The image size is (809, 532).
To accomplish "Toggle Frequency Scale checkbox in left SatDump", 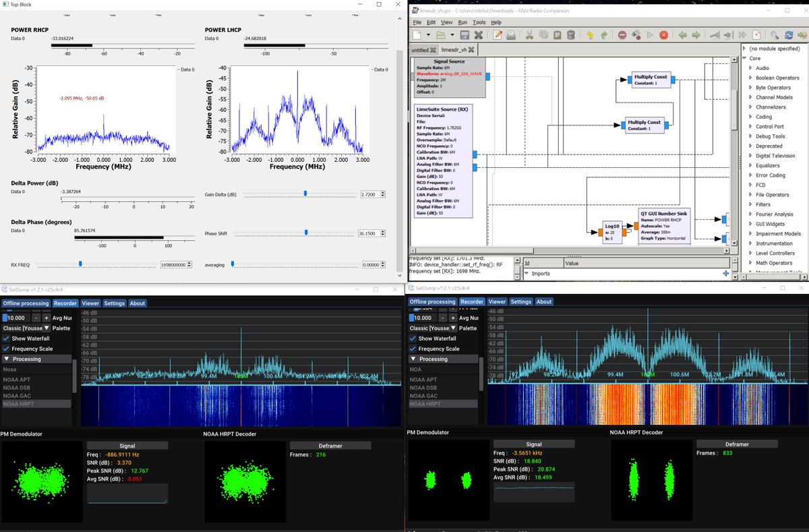I will [6, 349].
